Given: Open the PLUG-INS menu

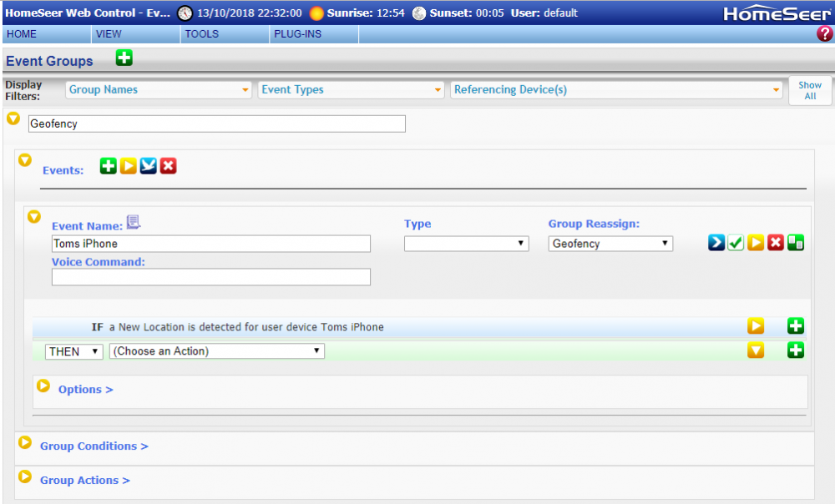Looking at the screenshot, I should click(x=297, y=34).
